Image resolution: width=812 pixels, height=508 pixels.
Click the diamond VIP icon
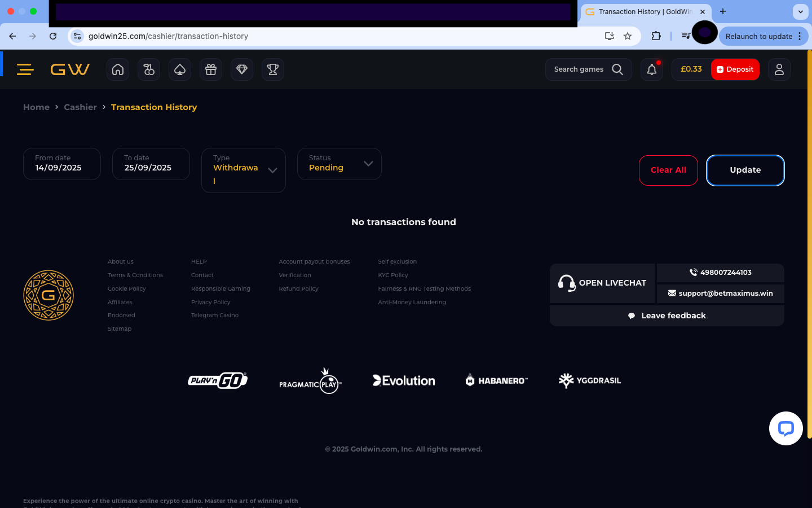pos(242,69)
